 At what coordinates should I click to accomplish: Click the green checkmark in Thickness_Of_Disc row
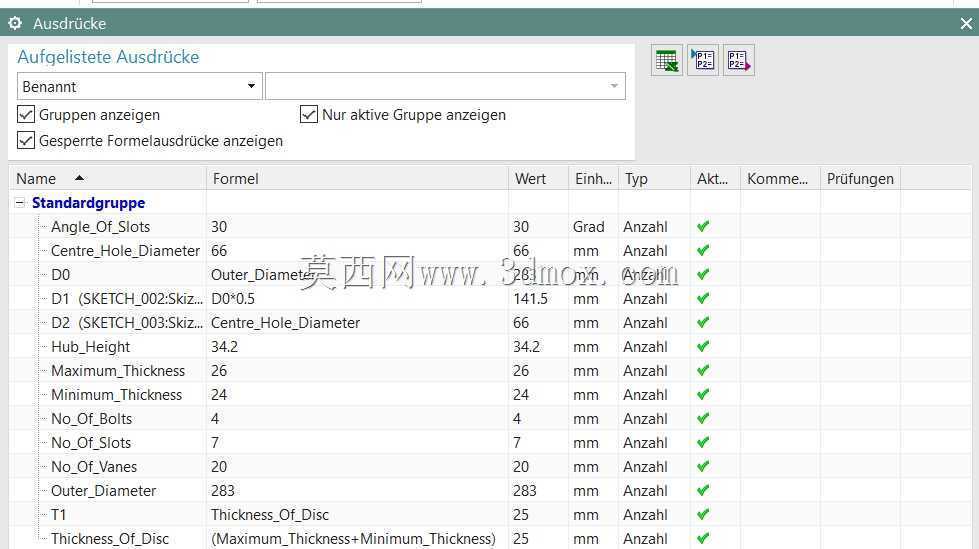703,538
